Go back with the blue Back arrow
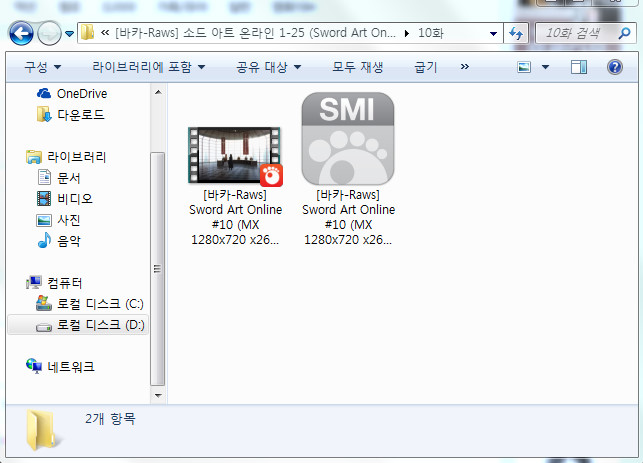The image size is (643, 463). pos(21,33)
